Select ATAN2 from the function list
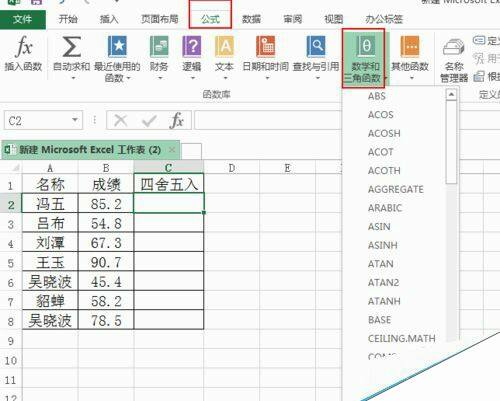Screen dimensions: 500x401 pos(383,283)
